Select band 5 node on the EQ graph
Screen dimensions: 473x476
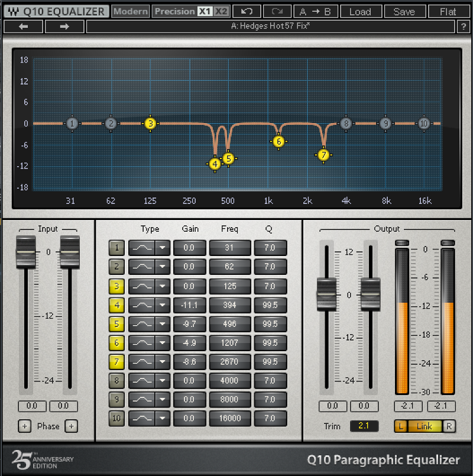coord(229,158)
